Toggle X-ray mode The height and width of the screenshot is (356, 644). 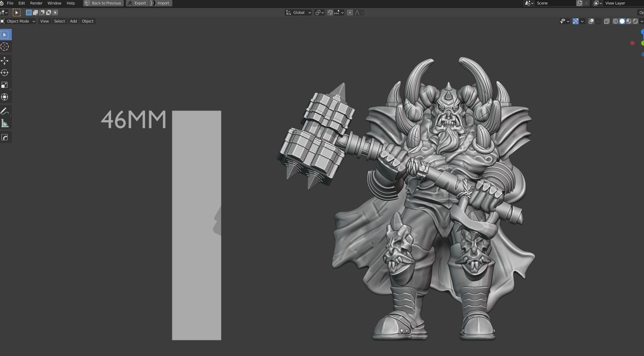[607, 21]
